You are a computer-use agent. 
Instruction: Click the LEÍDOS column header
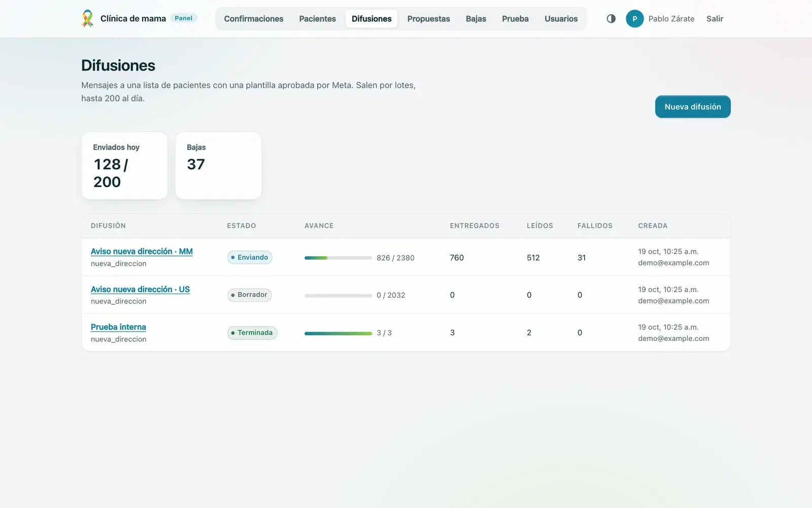tap(539, 226)
